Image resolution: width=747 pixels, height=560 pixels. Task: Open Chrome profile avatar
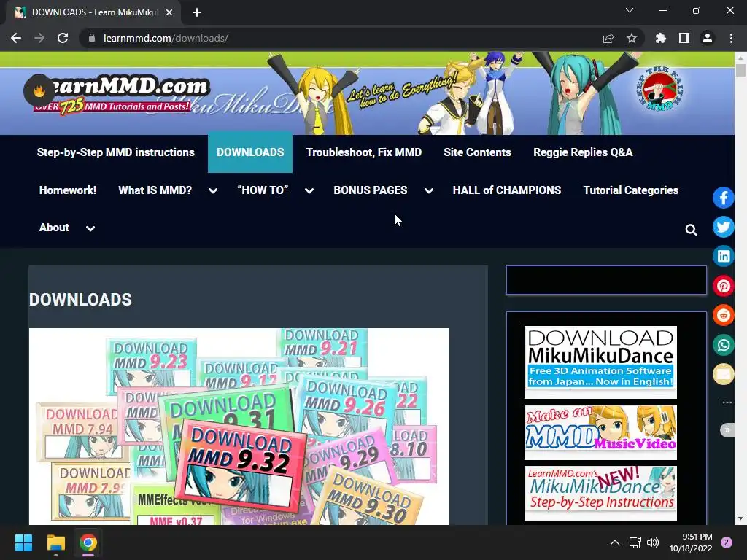[708, 38]
